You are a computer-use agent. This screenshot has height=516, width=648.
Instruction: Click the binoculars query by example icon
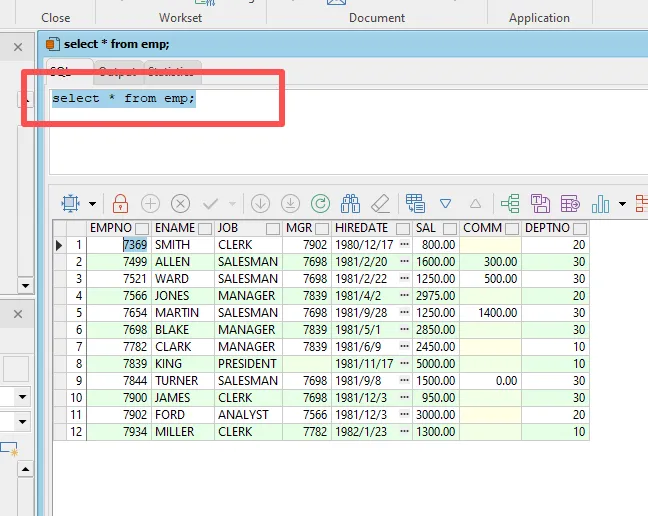click(350, 204)
